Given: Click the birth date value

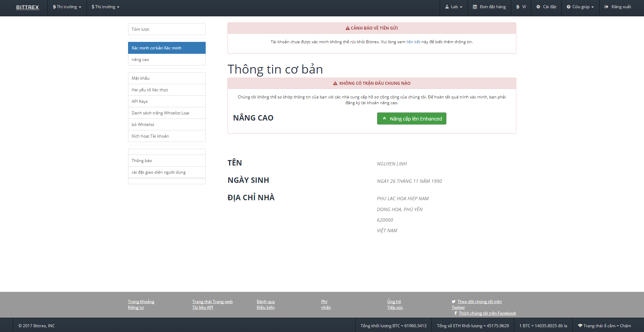Looking at the screenshot, I should tap(409, 181).
